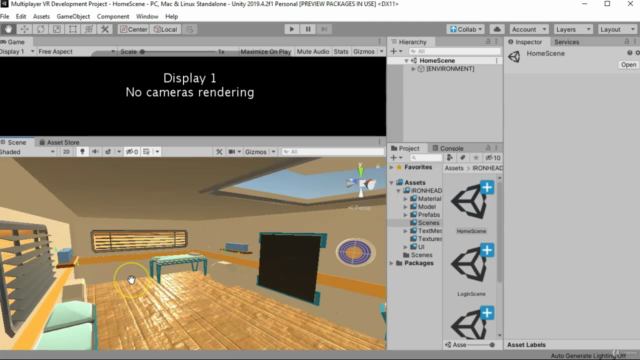640x360 pixels.
Task: Click the Open button in Inspector
Action: 628,65
